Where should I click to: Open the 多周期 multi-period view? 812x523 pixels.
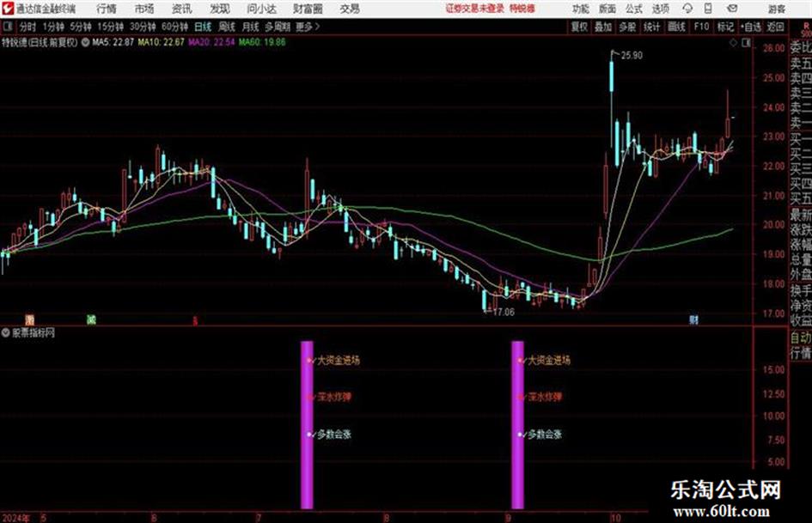click(x=278, y=27)
